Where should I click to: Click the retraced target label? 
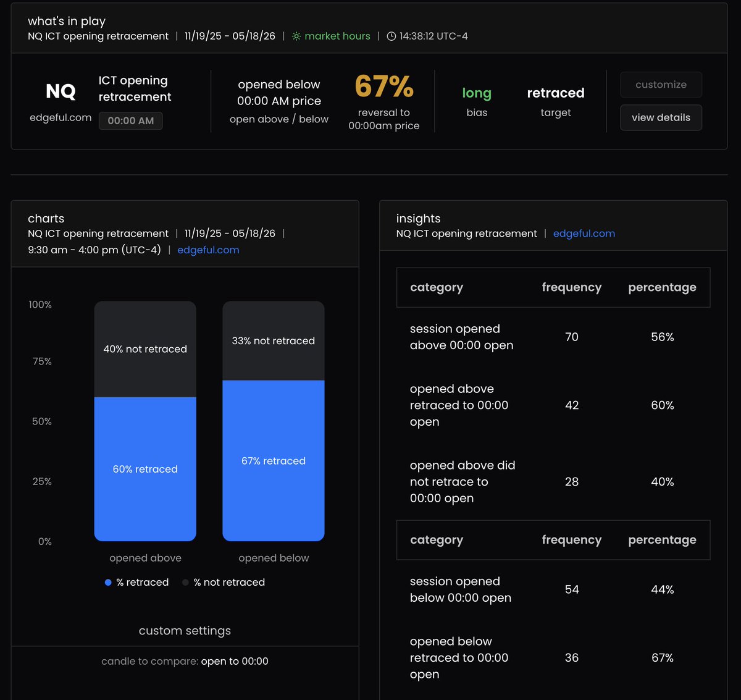[x=556, y=93]
